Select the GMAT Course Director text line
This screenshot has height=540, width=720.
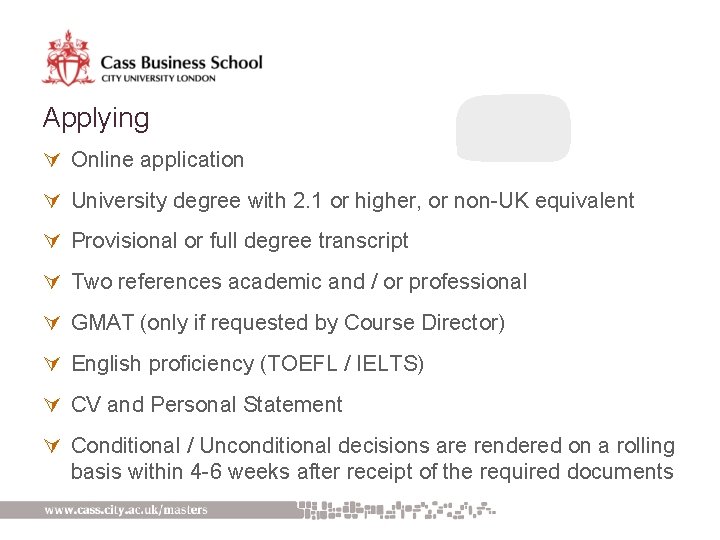click(x=288, y=323)
